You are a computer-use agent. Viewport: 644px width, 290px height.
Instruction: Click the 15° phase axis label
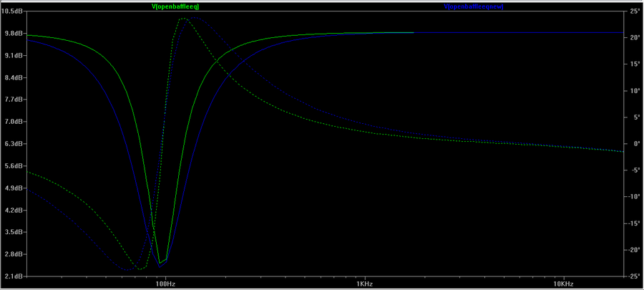pyautogui.click(x=632, y=64)
